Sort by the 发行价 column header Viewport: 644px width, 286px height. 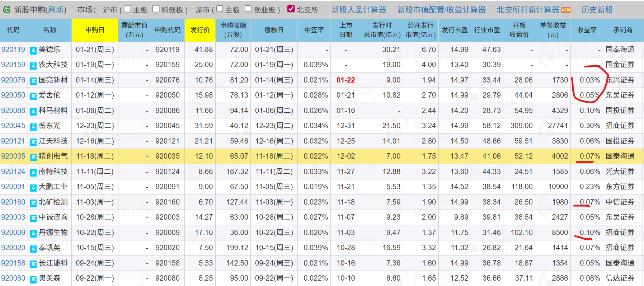[x=200, y=30]
